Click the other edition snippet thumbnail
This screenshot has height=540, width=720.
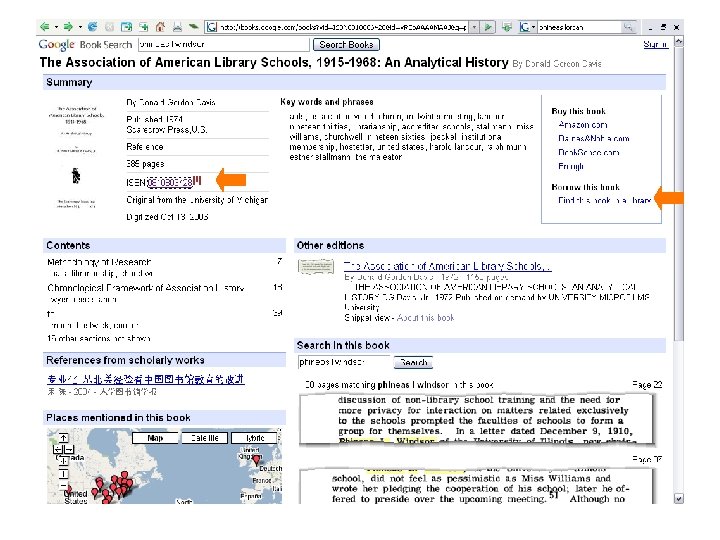click(x=316, y=266)
